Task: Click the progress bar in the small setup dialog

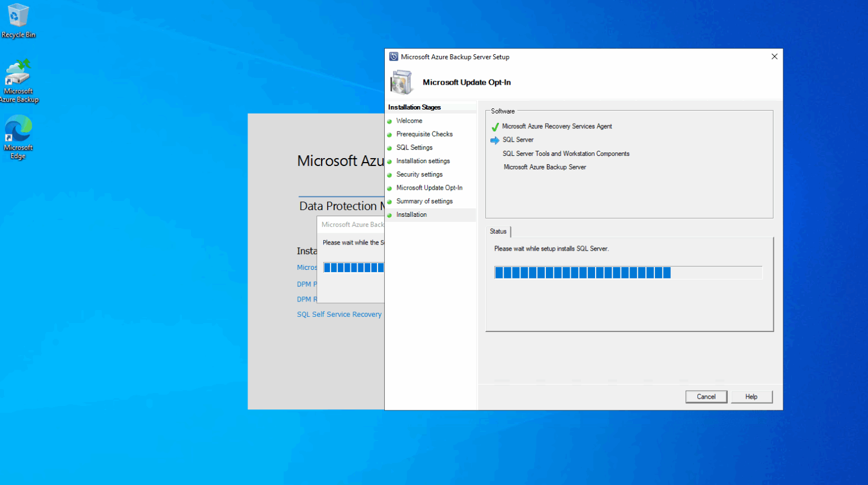Action: point(353,267)
